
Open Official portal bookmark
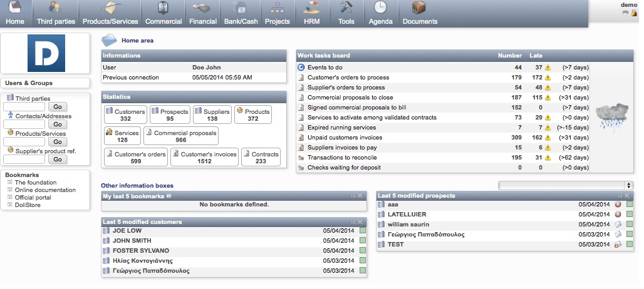click(33, 198)
